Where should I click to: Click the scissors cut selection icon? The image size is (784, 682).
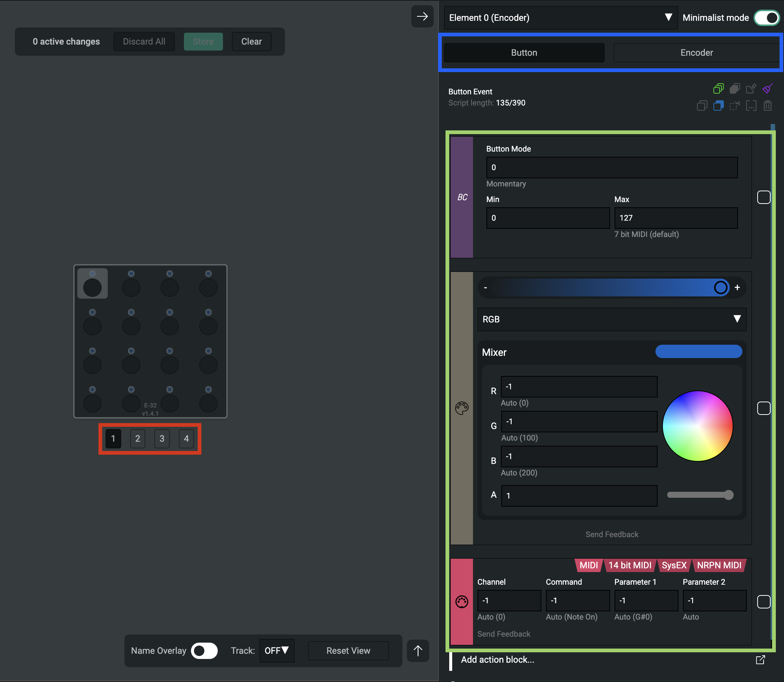[x=735, y=105]
